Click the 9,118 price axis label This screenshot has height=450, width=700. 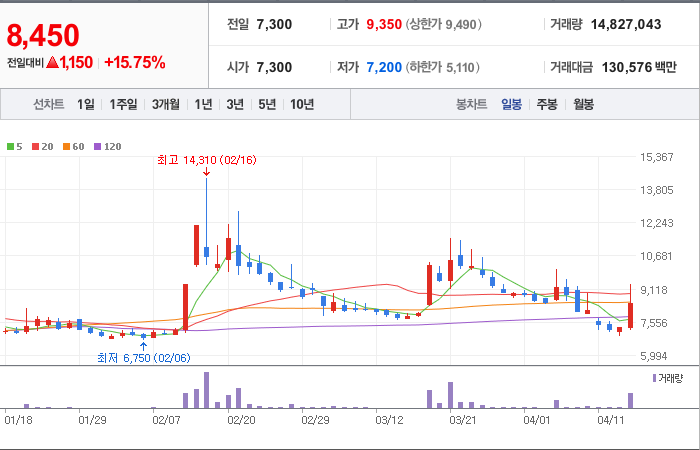[656, 290]
